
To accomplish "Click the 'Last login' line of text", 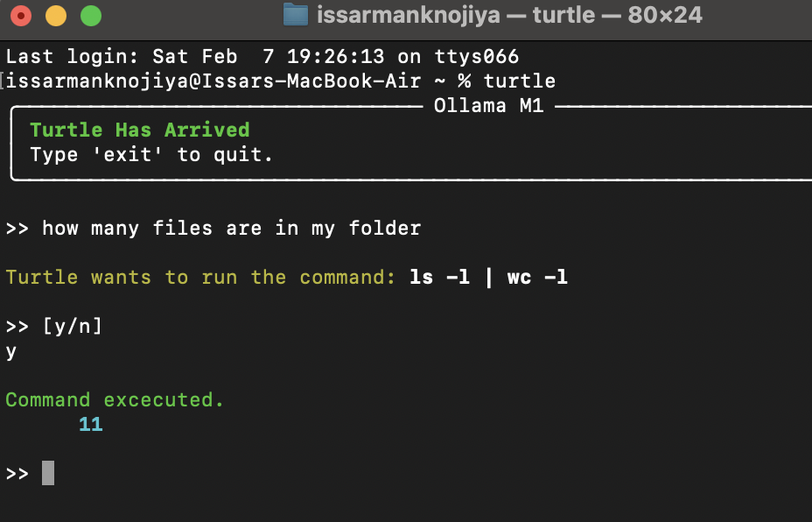I will (x=262, y=57).
